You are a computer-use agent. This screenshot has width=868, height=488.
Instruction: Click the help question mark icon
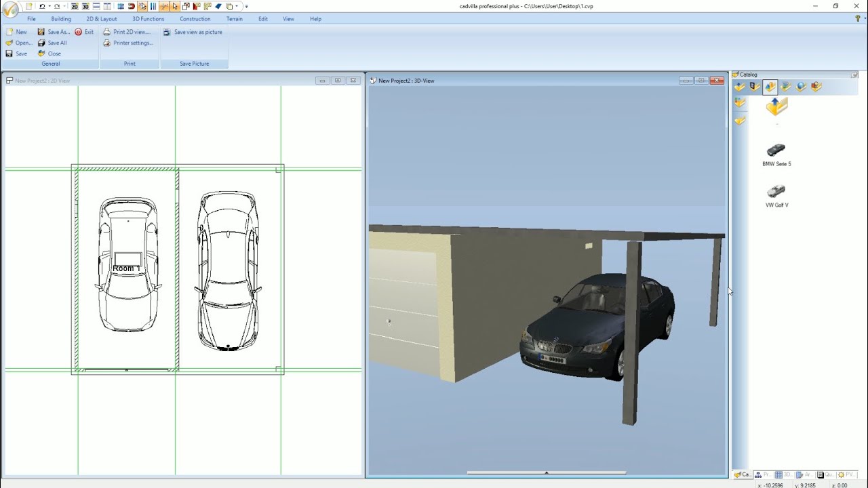858,19
